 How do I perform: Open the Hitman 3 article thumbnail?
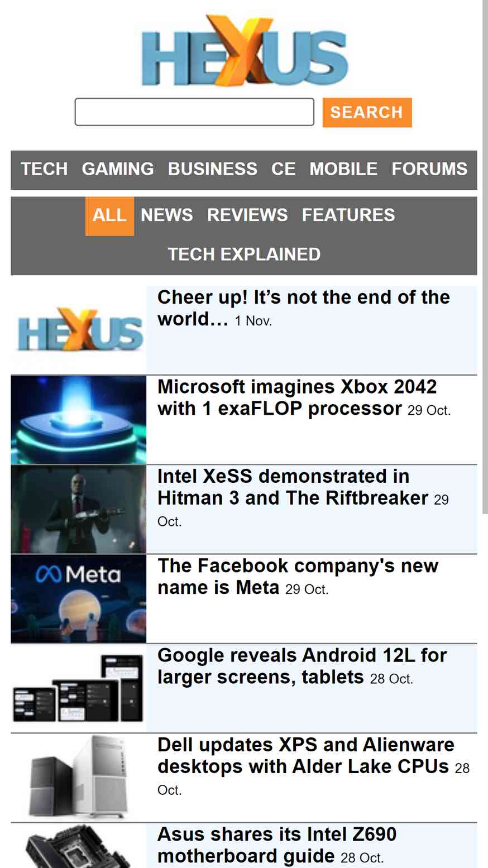coord(79,509)
